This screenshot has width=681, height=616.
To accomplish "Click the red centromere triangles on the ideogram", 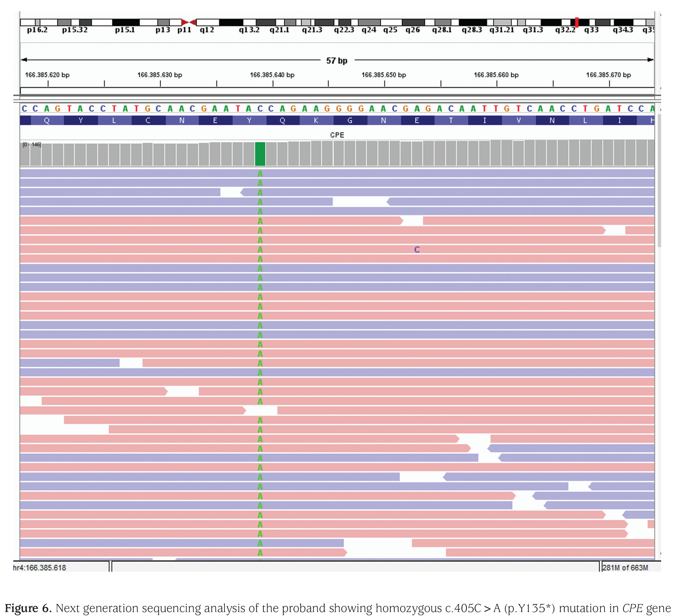I will [188, 22].
